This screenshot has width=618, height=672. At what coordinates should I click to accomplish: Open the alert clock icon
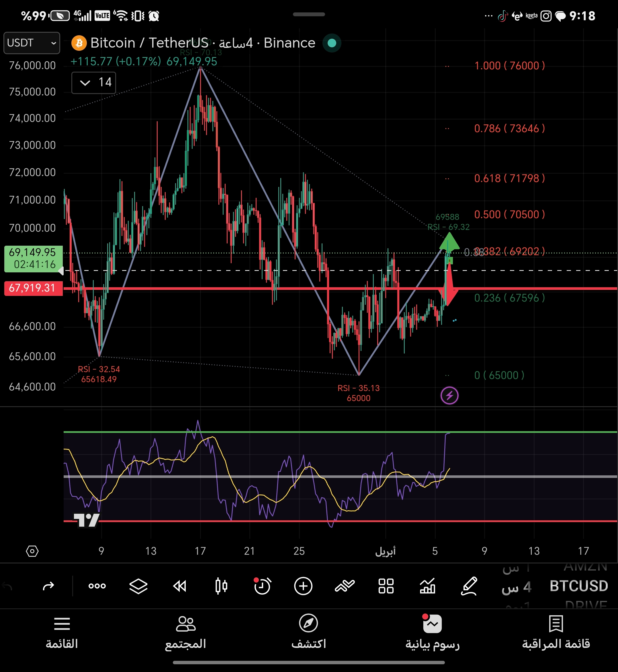[262, 586]
